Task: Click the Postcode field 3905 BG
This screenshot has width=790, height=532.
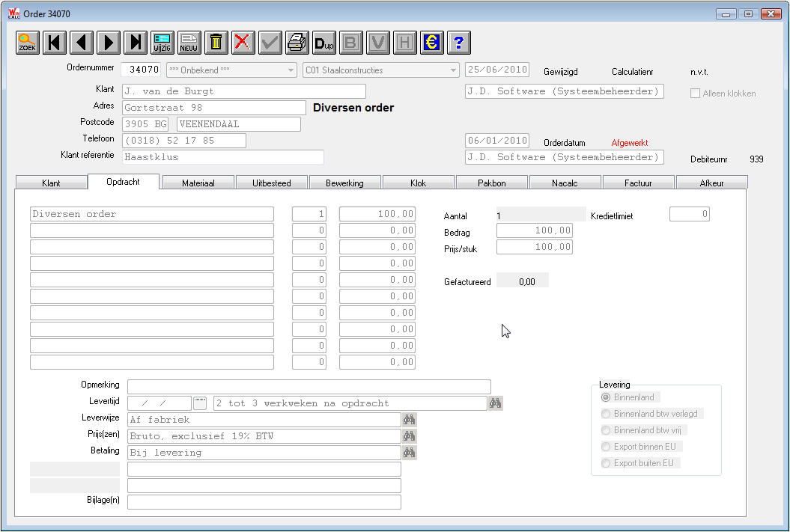Action: click(145, 123)
